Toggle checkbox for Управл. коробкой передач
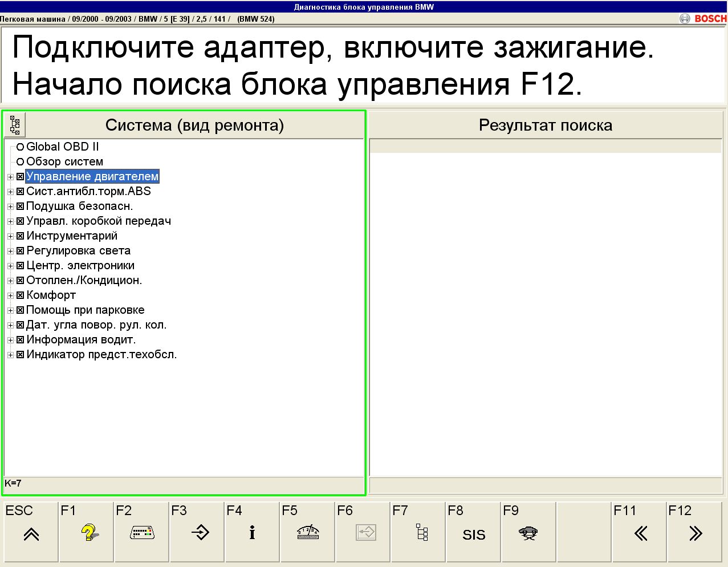728x567 pixels. (20, 221)
